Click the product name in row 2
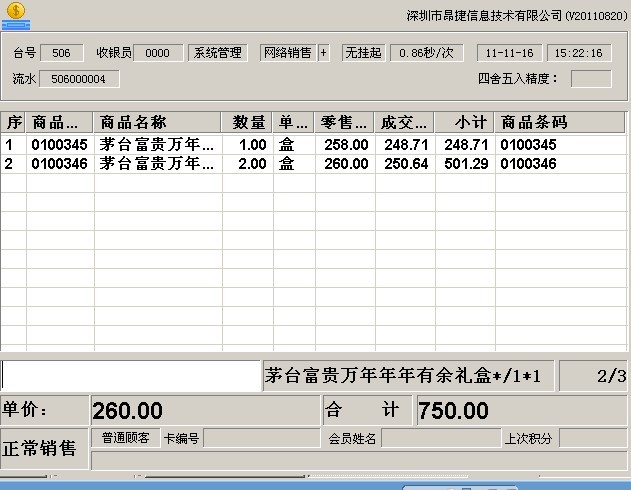631x490 pixels. (x=157, y=164)
